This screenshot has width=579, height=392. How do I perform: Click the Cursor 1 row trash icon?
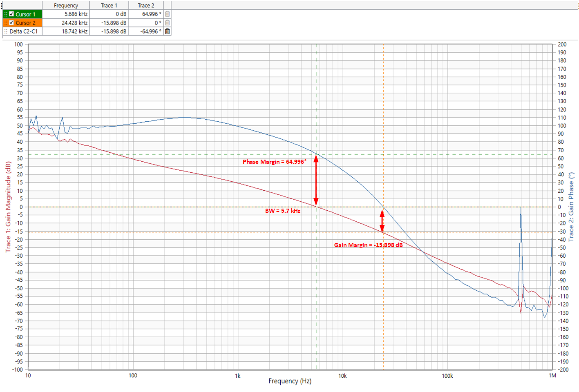tap(167, 14)
